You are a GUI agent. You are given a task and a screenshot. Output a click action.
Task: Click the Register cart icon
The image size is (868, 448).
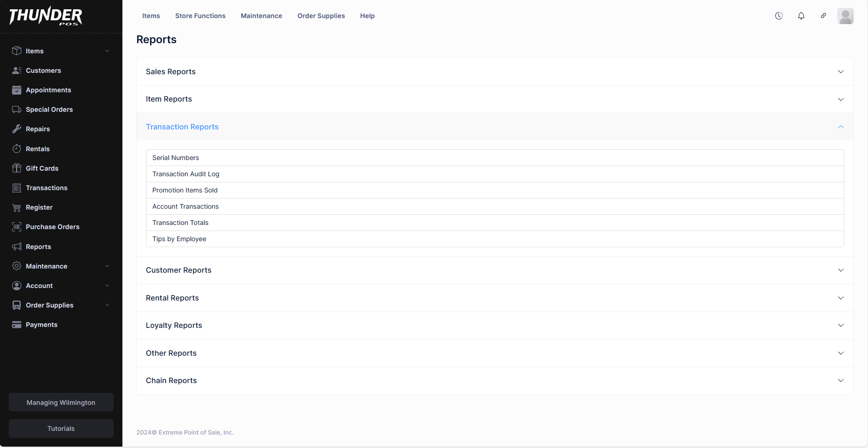click(17, 207)
